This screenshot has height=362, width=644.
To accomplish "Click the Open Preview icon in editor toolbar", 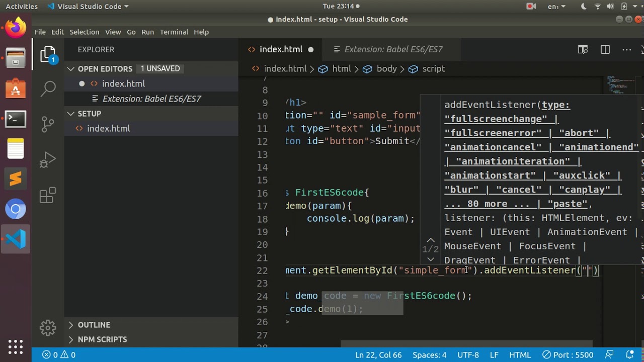I will [583, 49].
